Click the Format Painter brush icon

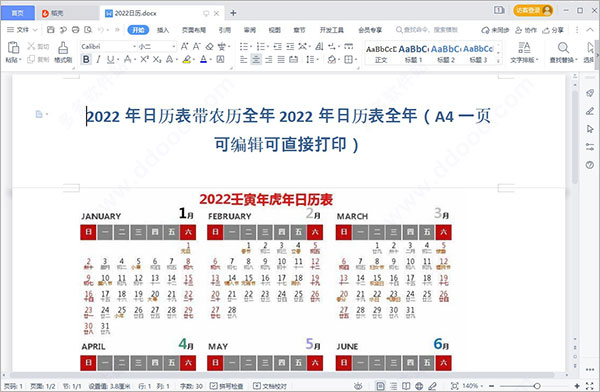point(63,48)
